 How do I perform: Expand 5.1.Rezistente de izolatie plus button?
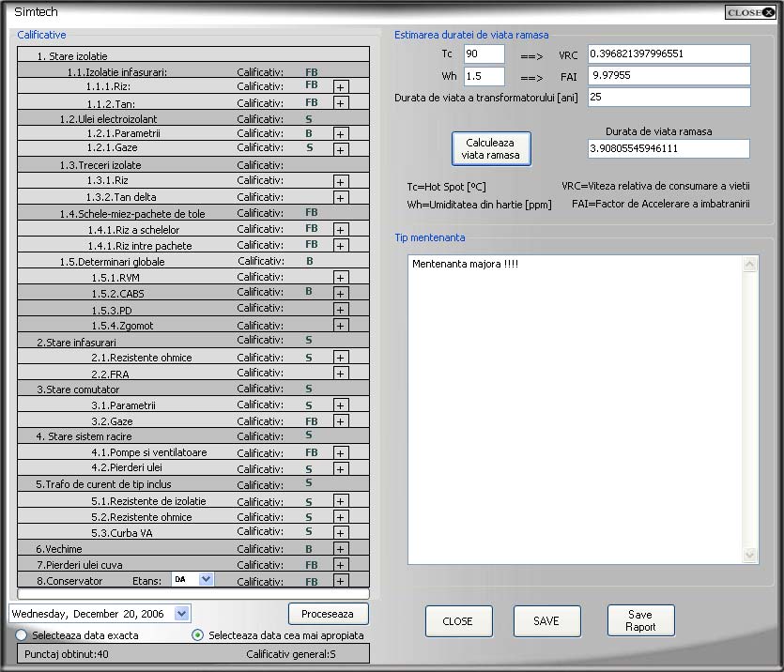click(x=341, y=501)
